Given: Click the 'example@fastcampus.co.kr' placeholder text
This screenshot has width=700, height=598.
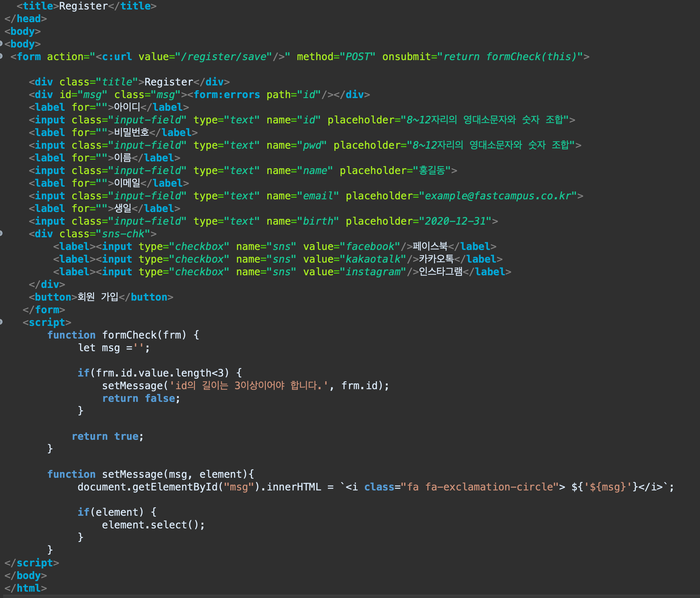Looking at the screenshot, I should [498, 196].
